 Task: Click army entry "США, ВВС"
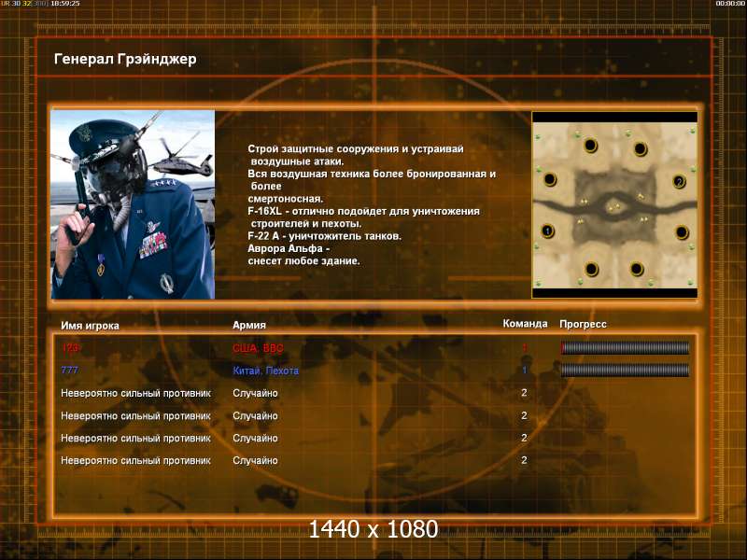258,348
